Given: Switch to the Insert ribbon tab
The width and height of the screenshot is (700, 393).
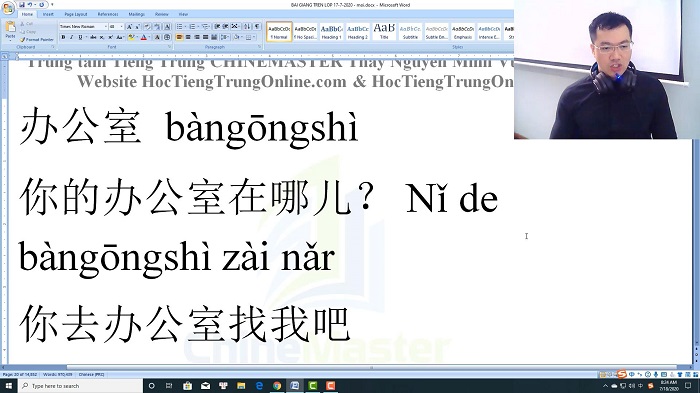Looking at the screenshot, I should pos(48,14).
